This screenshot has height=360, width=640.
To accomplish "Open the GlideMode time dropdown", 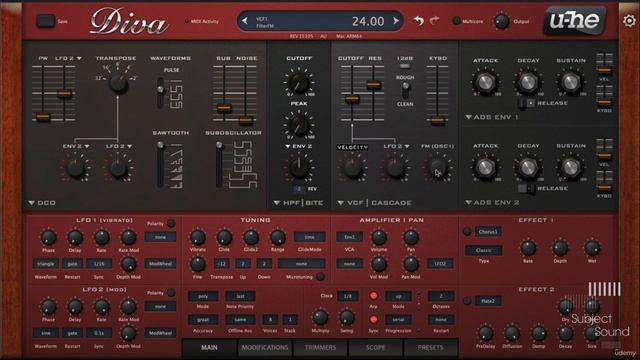I will (309, 237).
